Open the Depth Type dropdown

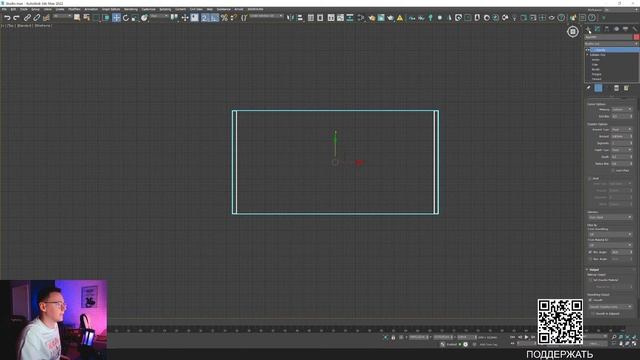622,150
